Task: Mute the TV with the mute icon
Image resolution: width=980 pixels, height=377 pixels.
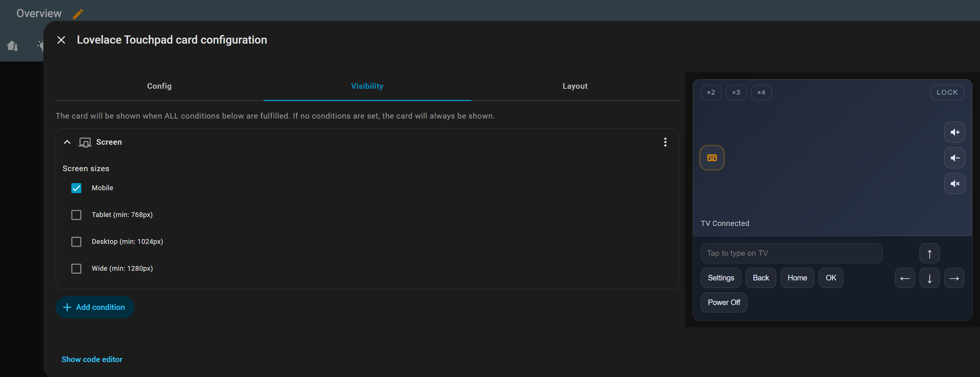Action: click(955, 184)
